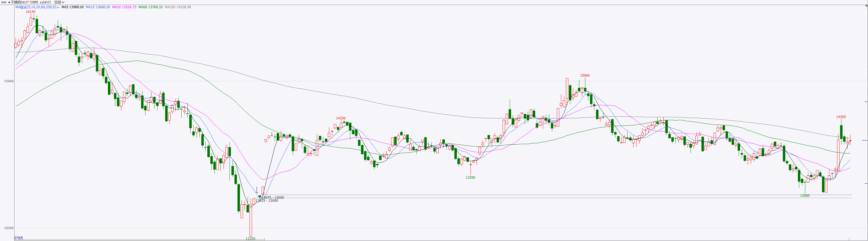868x241 pixels.
Task: Click the 14355 recent high label
Action: coord(841,117)
